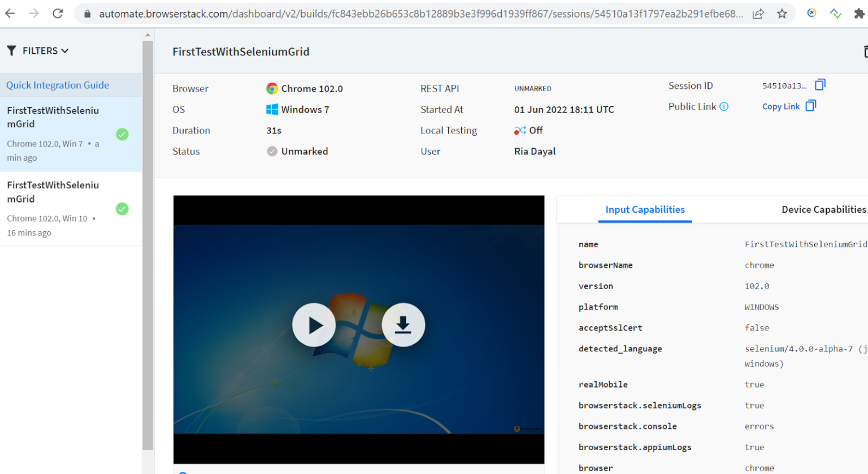This screenshot has width=868, height=474.
Task: Click the copy icon beside Copy Link
Action: click(811, 106)
